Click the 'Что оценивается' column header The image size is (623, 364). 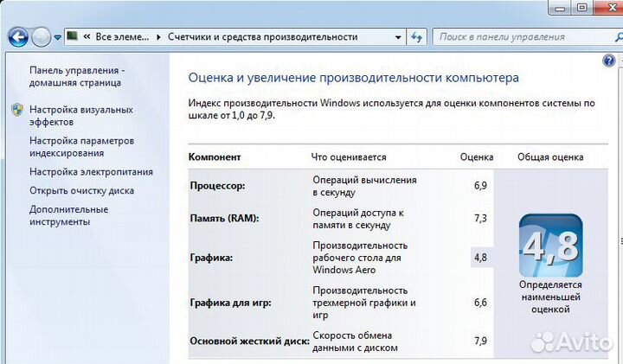coord(349,157)
